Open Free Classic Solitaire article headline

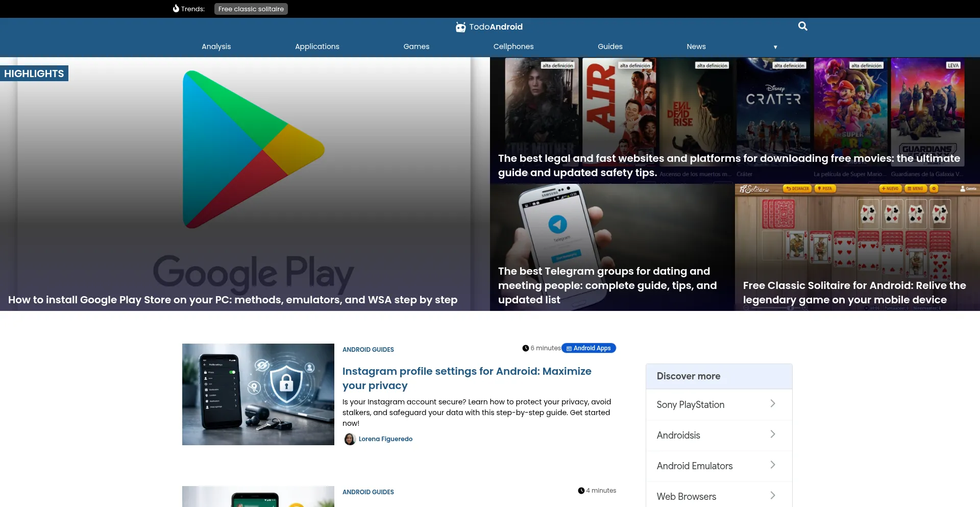[x=854, y=293]
